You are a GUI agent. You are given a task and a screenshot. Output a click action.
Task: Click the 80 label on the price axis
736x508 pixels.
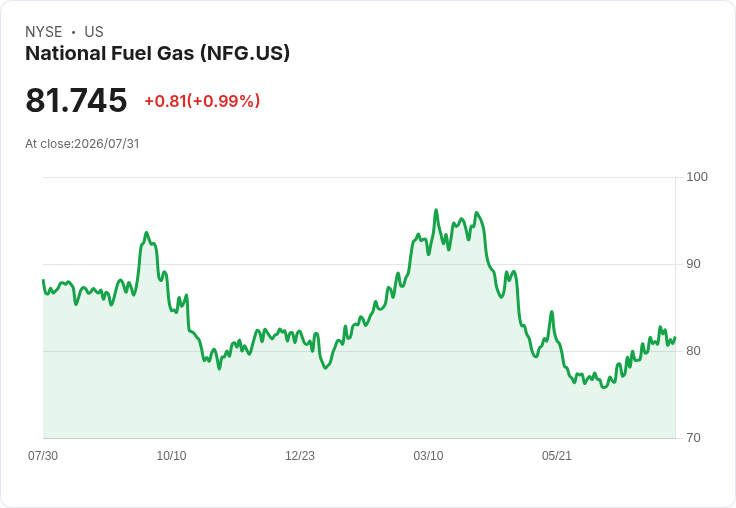point(693,351)
